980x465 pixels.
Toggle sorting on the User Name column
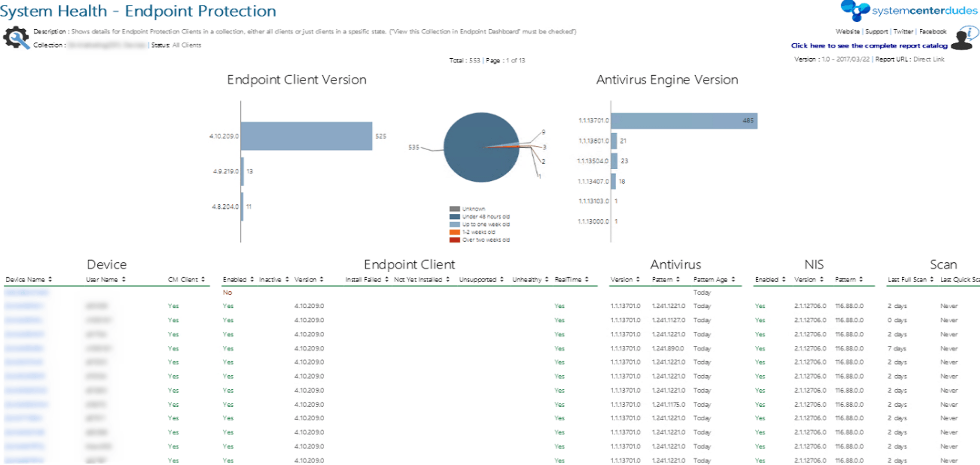[125, 280]
